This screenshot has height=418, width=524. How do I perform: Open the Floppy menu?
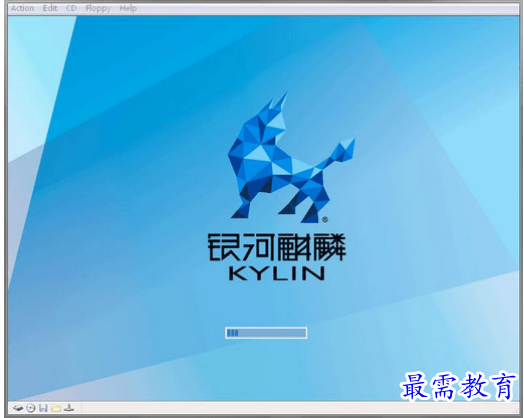pyautogui.click(x=98, y=8)
